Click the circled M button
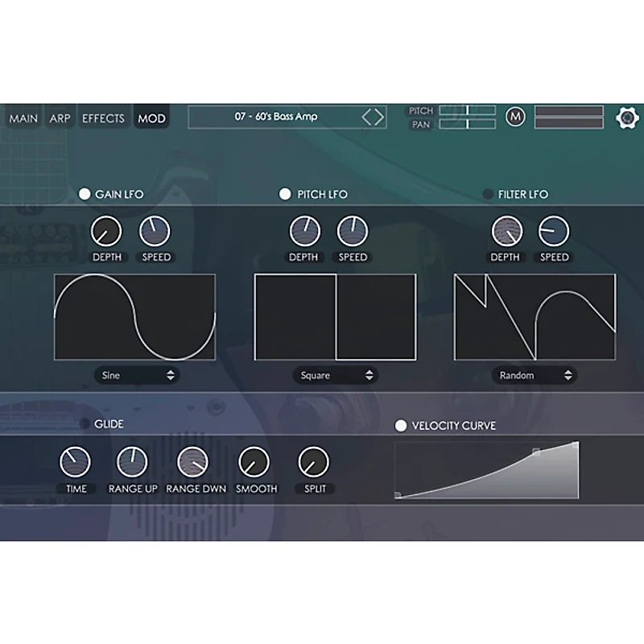The image size is (644, 644). [515, 118]
